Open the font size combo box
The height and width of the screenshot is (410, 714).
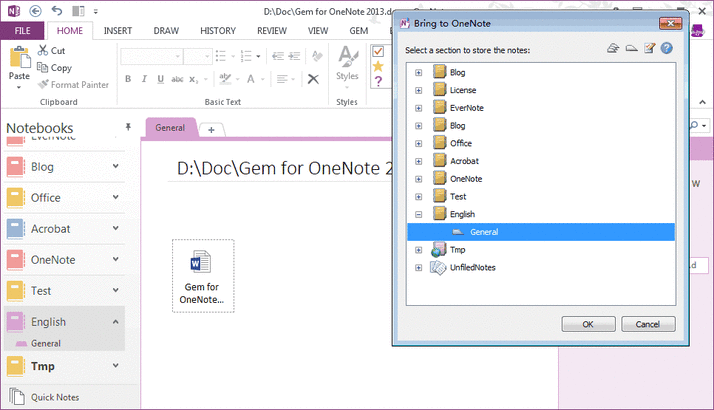click(198, 56)
